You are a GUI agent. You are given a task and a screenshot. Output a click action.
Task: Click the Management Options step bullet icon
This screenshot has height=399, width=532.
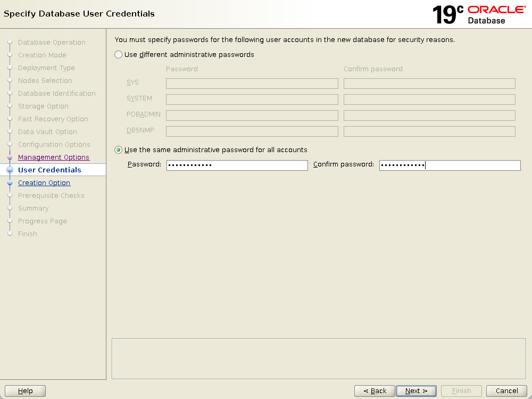[10, 157]
